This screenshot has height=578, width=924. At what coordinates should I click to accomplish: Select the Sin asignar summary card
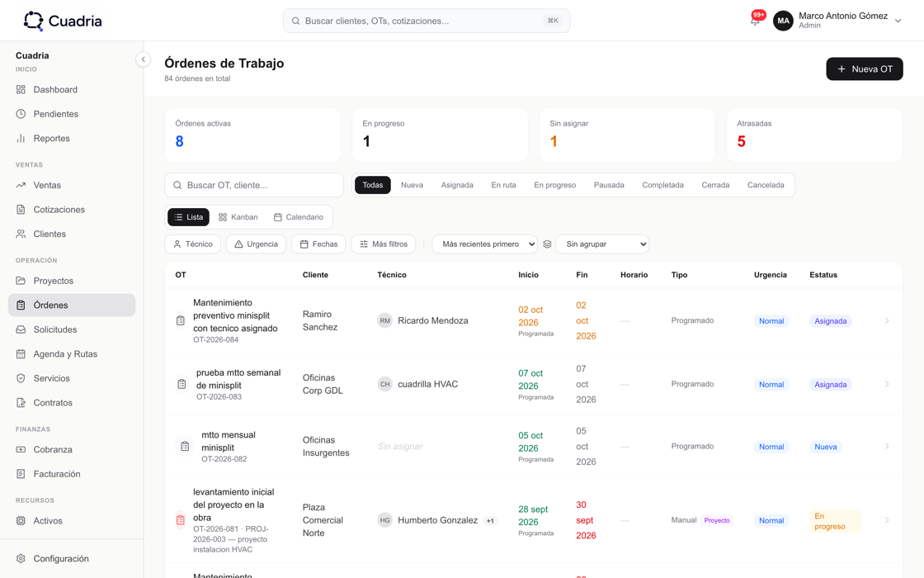(627, 135)
